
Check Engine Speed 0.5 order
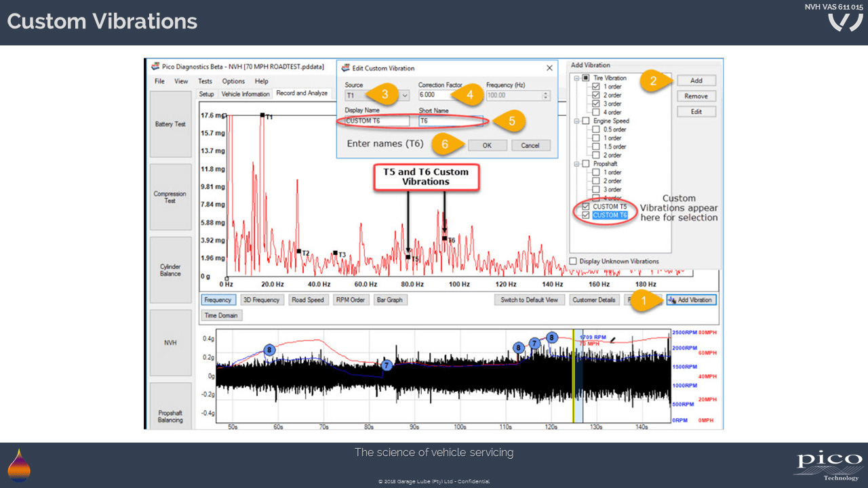[596, 129]
